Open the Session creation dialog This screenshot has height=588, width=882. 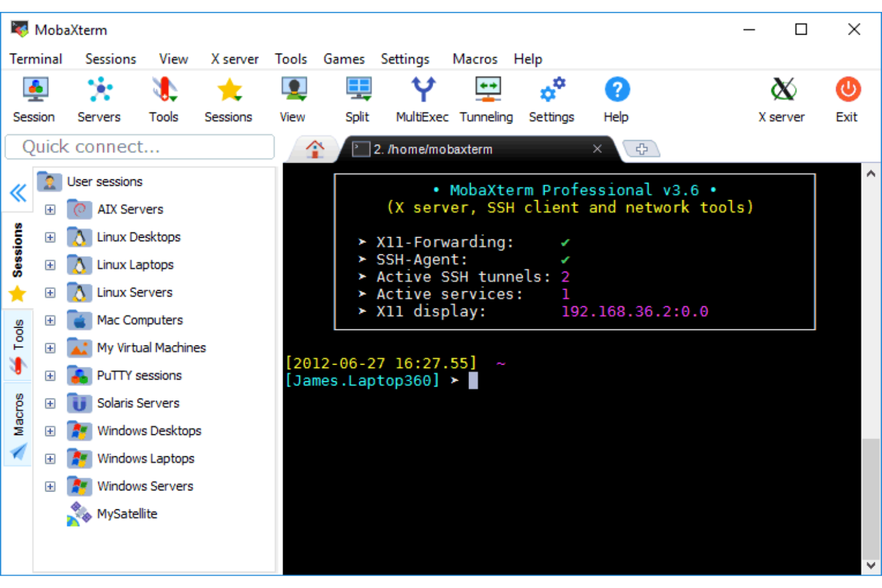[x=34, y=98]
